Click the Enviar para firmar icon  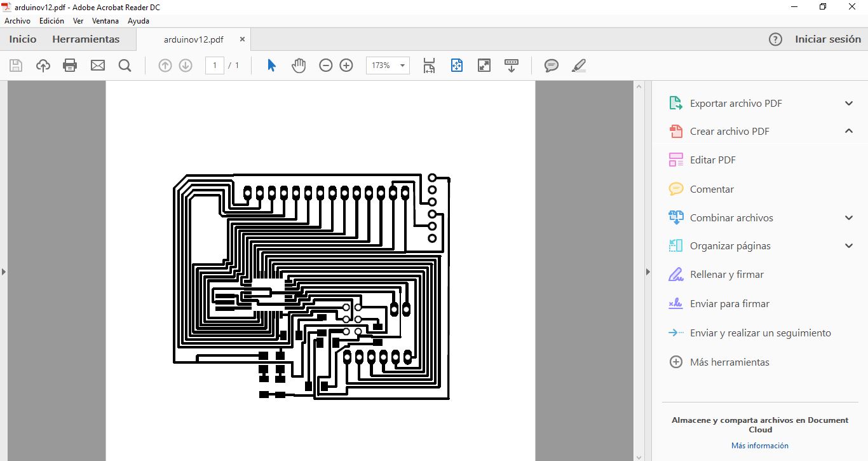[x=676, y=303]
